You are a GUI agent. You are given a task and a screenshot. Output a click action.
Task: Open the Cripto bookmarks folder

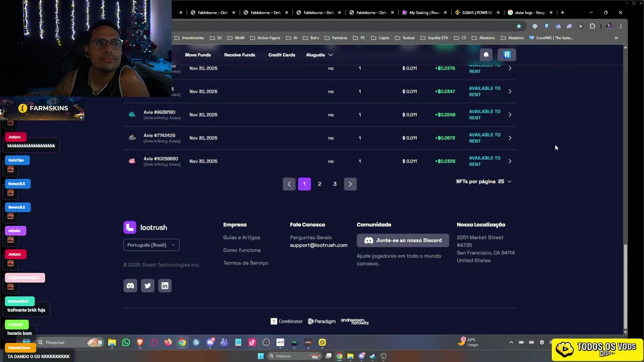pos(380,38)
